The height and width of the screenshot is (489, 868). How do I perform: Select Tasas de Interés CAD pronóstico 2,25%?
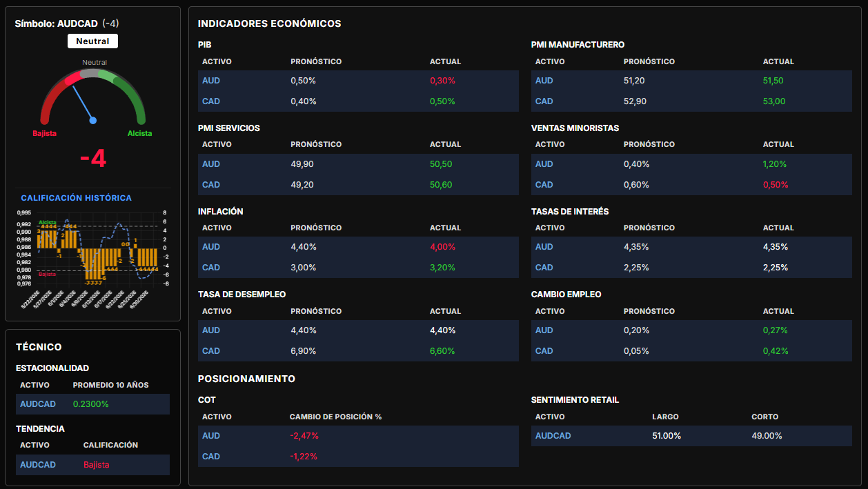tap(636, 268)
